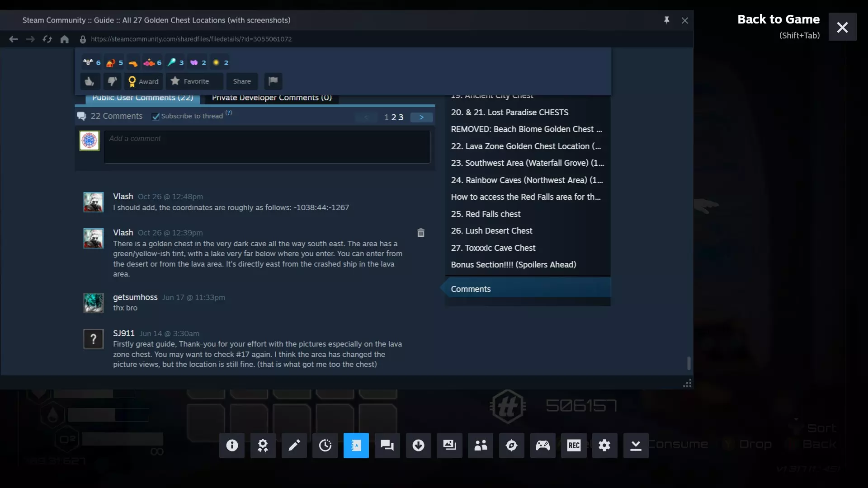Click the page vertical scrollbar thumb
Viewport: 868px width, 488px height.
(x=689, y=363)
